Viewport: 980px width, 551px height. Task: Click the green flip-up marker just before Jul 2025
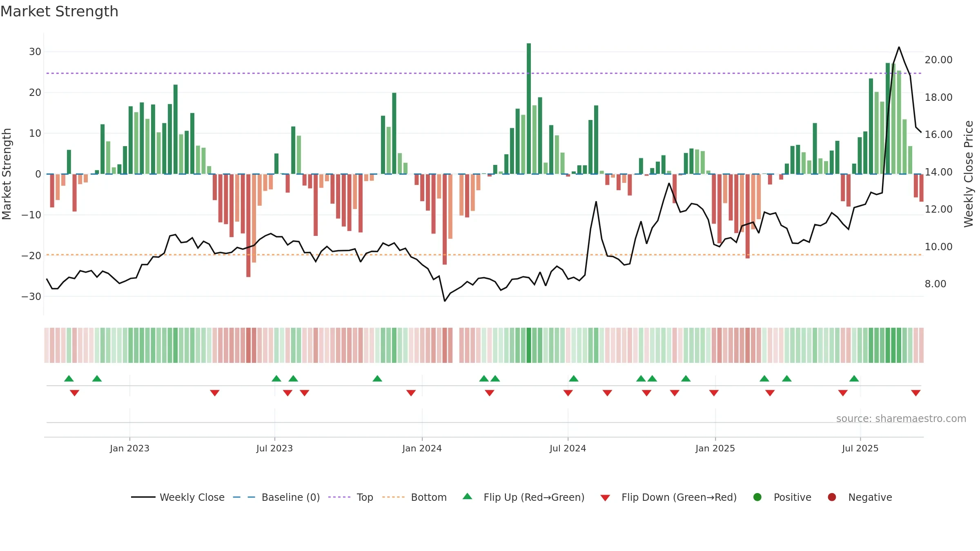point(854,378)
